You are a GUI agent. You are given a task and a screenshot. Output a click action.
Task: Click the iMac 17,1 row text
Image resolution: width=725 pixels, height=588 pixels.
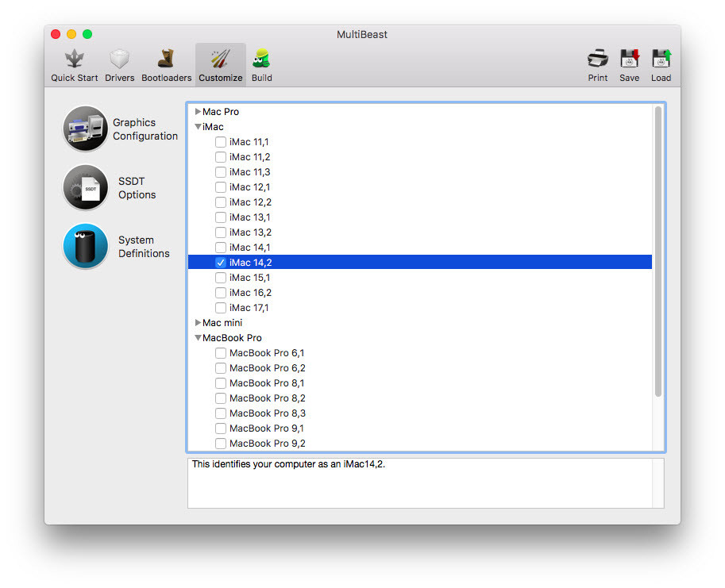[249, 308]
